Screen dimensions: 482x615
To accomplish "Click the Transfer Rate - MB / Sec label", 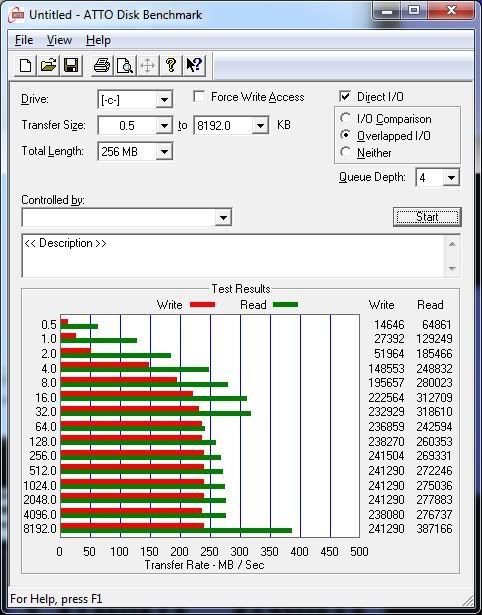I will click(x=204, y=565).
